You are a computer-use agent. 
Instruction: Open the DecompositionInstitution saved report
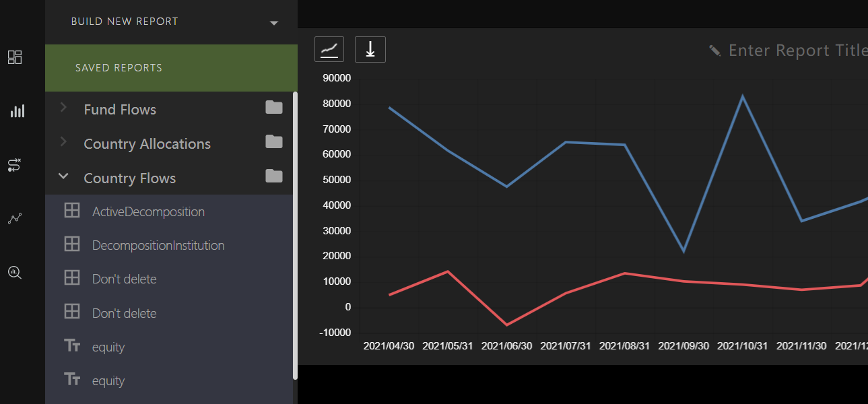[158, 245]
